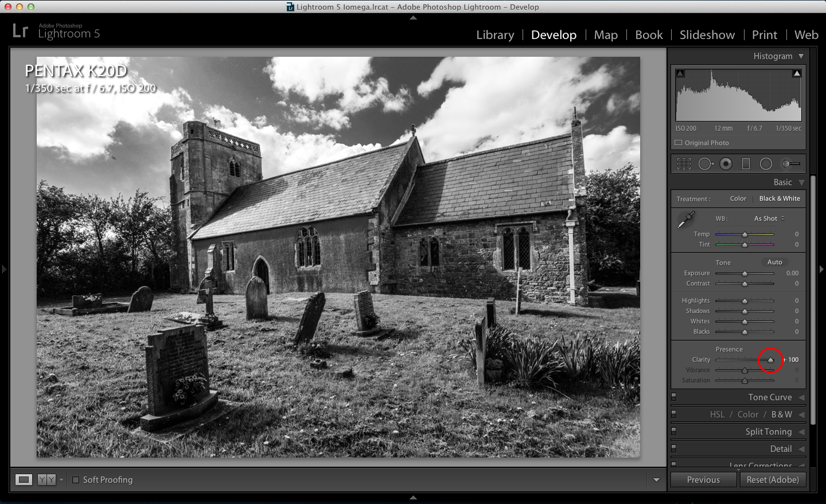Toggle highlight clipping indicator in histogram
Image resolution: width=826 pixels, height=504 pixels.
point(797,73)
